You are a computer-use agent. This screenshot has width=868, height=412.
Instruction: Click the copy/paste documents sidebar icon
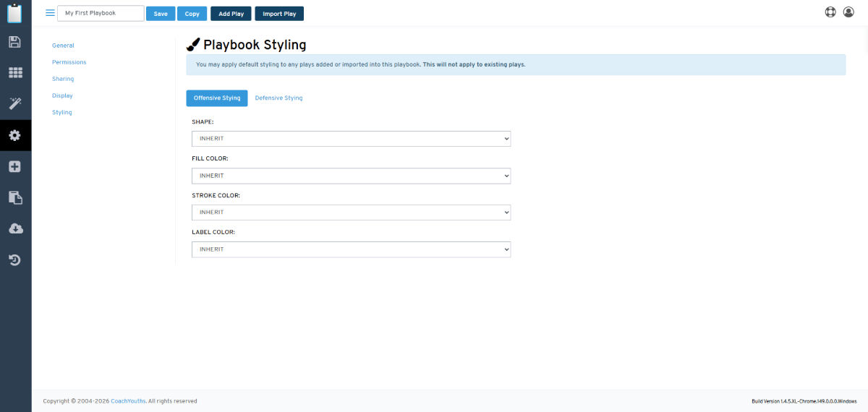(14, 197)
